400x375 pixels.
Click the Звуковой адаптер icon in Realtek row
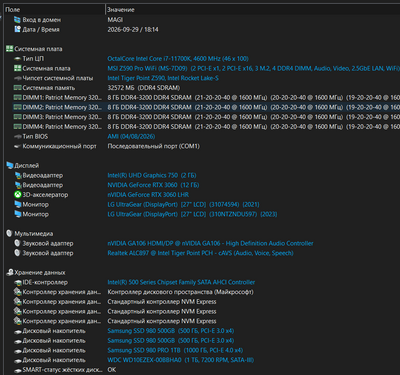click(17, 253)
